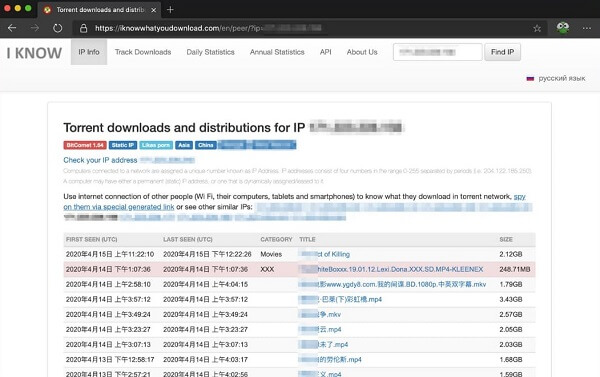Screen dimensions: 600x377
Task: Bookmark this page with star icon
Action: 537,28
